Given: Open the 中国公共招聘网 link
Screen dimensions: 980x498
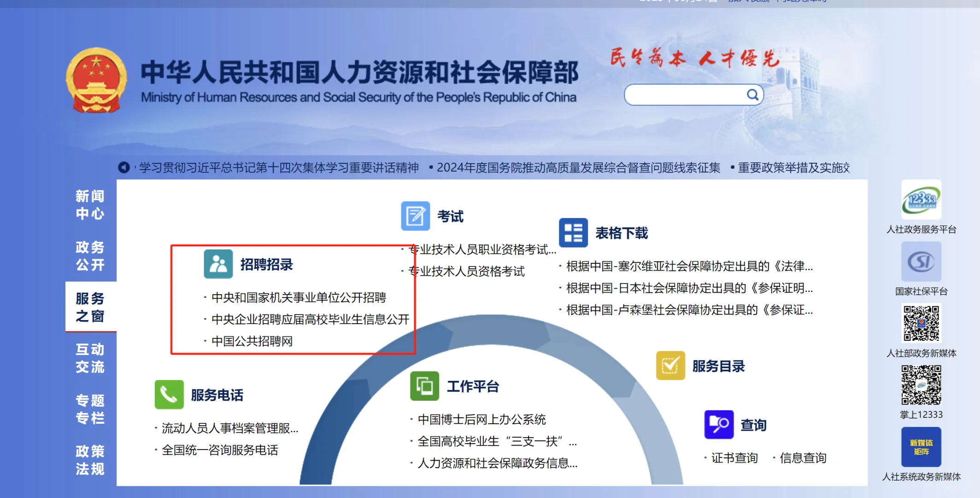Looking at the screenshot, I should point(252,341).
